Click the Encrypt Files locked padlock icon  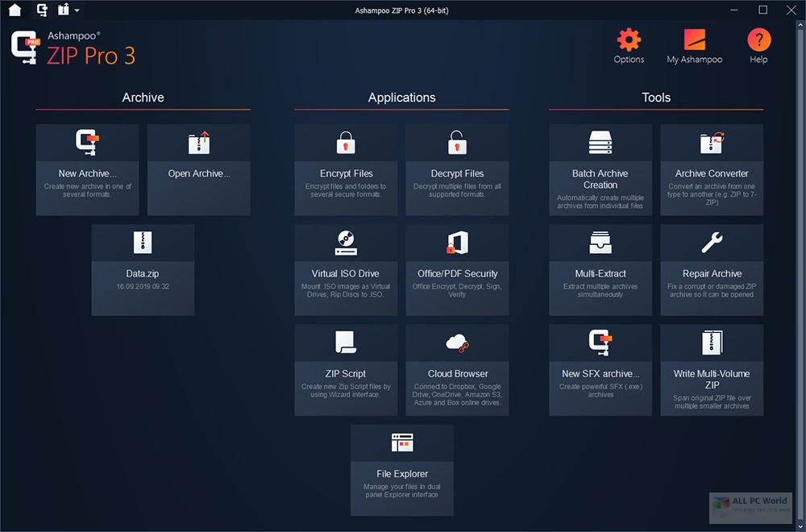click(346, 143)
